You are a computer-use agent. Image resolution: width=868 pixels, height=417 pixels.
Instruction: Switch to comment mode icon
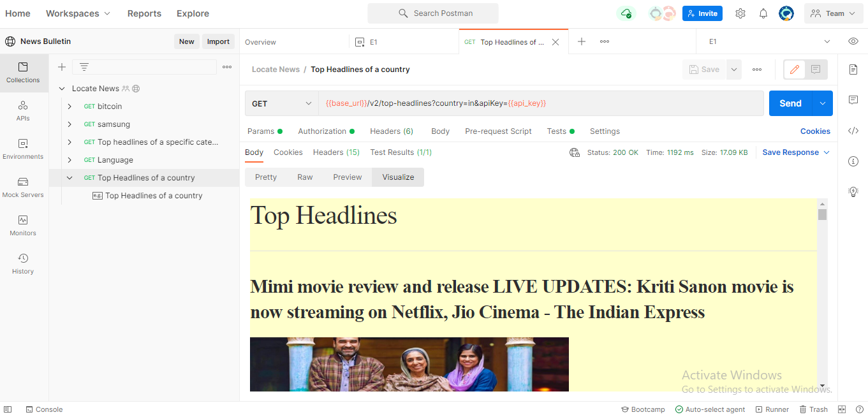(x=816, y=69)
